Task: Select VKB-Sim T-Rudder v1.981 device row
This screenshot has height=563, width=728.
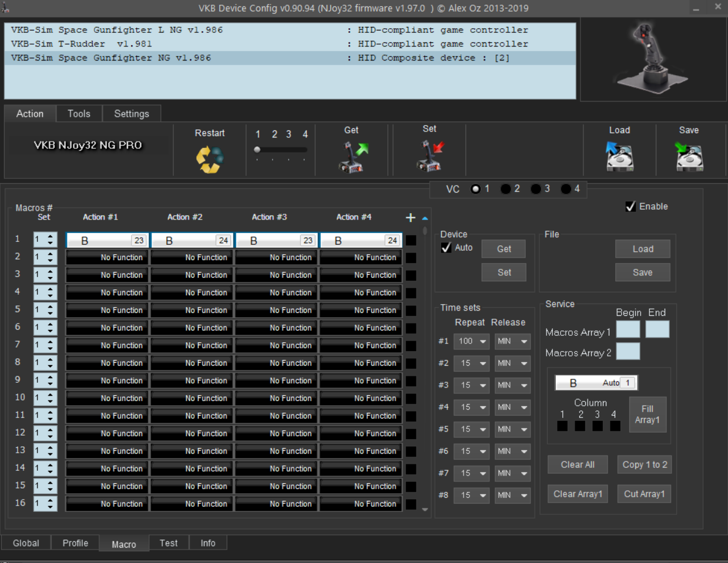Action: (290, 44)
